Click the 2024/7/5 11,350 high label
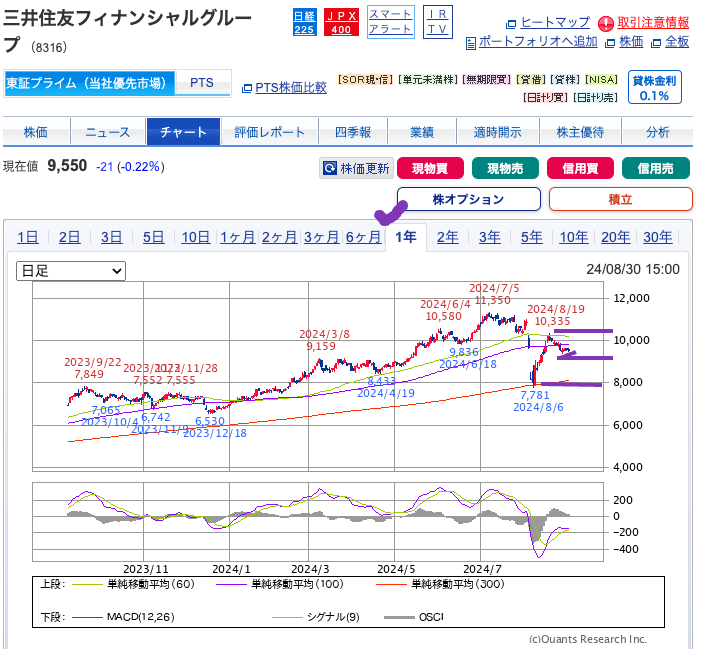This screenshot has height=649, width=701. point(494,294)
